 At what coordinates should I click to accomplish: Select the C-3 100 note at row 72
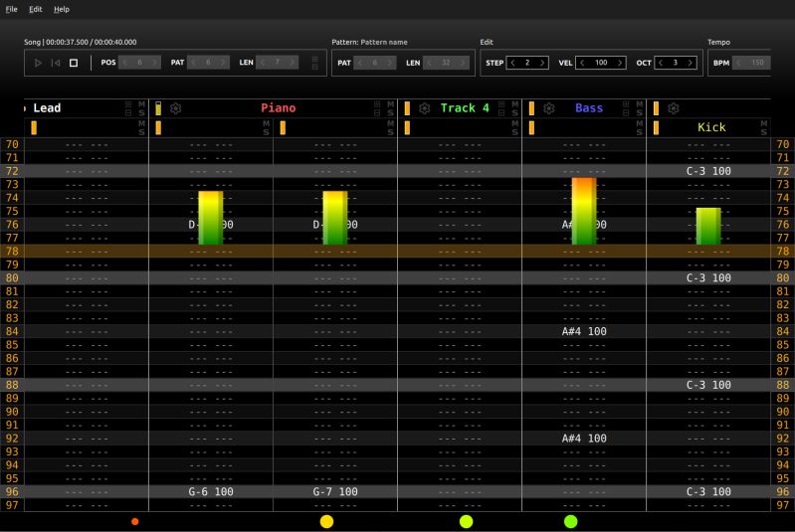tap(708, 171)
